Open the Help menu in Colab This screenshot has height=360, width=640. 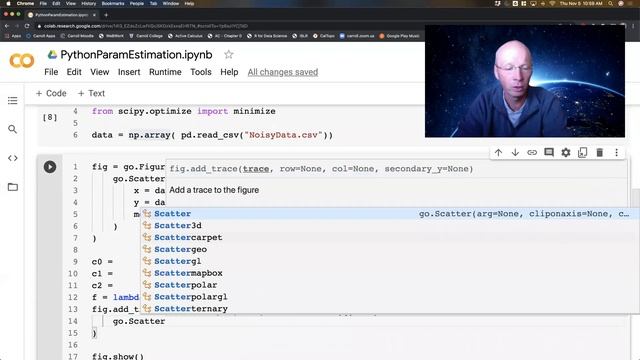pos(229,72)
